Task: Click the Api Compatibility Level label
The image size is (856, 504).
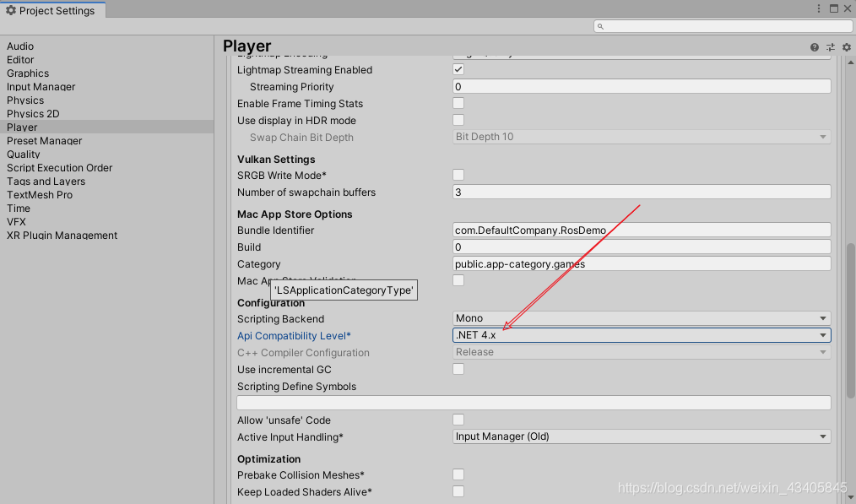Action: 294,336
